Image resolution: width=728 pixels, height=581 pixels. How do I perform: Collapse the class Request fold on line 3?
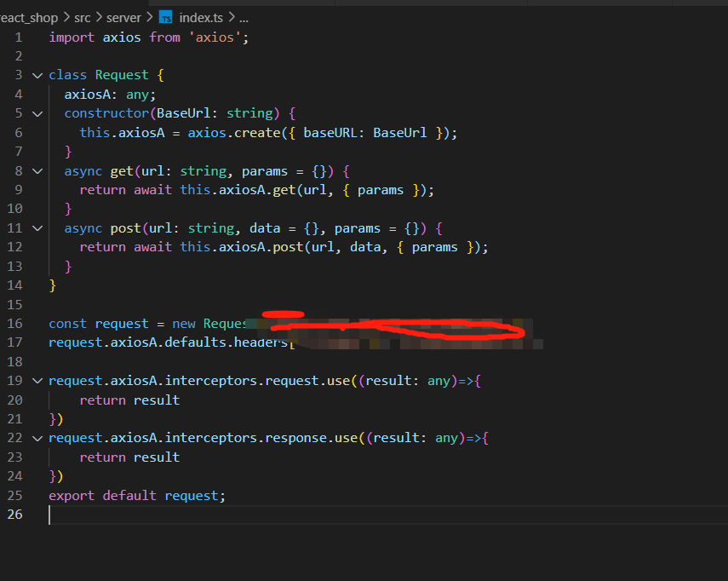click(37, 75)
